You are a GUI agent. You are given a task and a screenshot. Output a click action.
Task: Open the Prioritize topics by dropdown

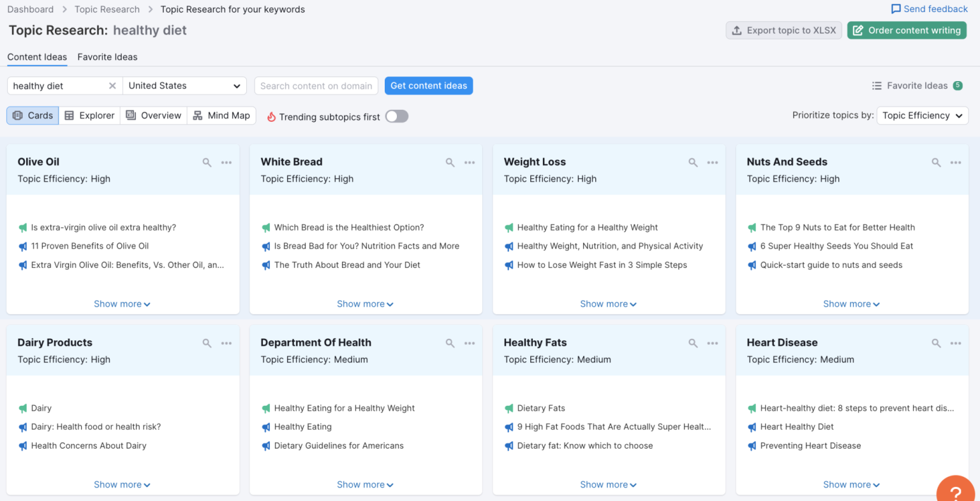[923, 116]
